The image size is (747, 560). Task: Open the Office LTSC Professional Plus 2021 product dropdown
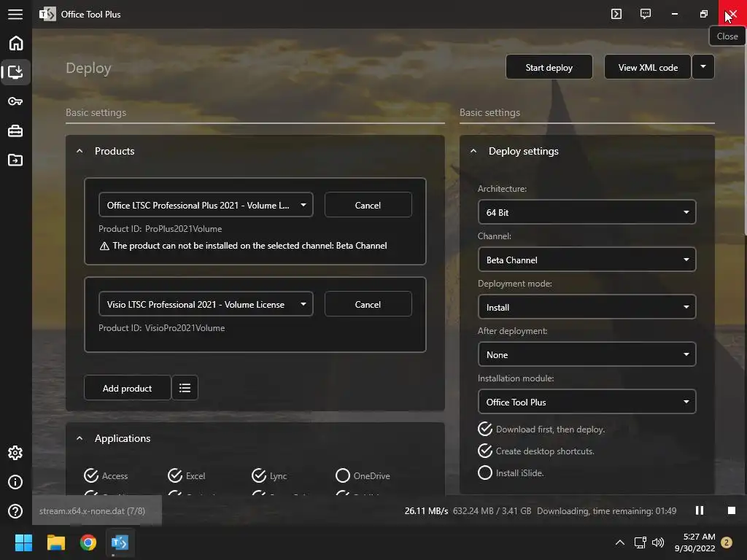pos(206,205)
